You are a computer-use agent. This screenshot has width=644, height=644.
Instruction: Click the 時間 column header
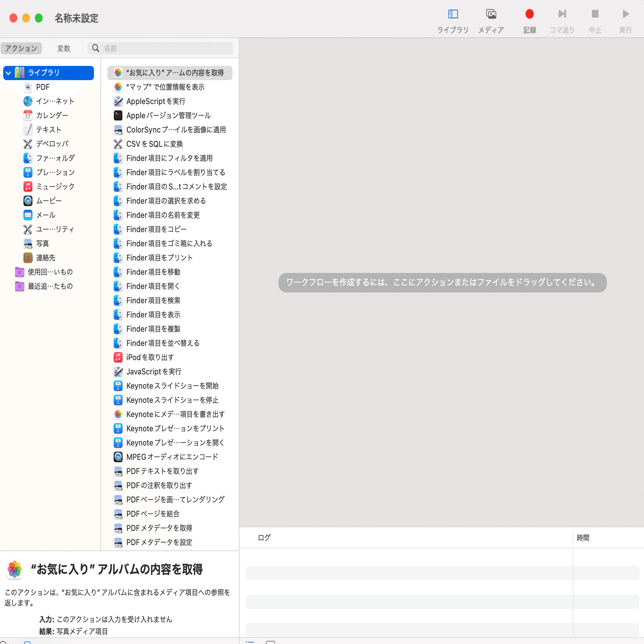608,538
